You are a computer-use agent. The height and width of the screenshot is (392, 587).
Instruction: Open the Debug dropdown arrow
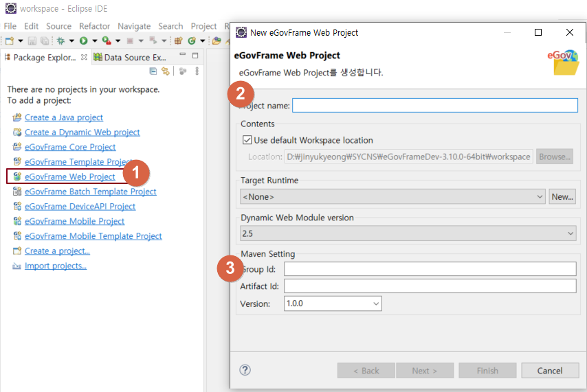click(x=71, y=41)
